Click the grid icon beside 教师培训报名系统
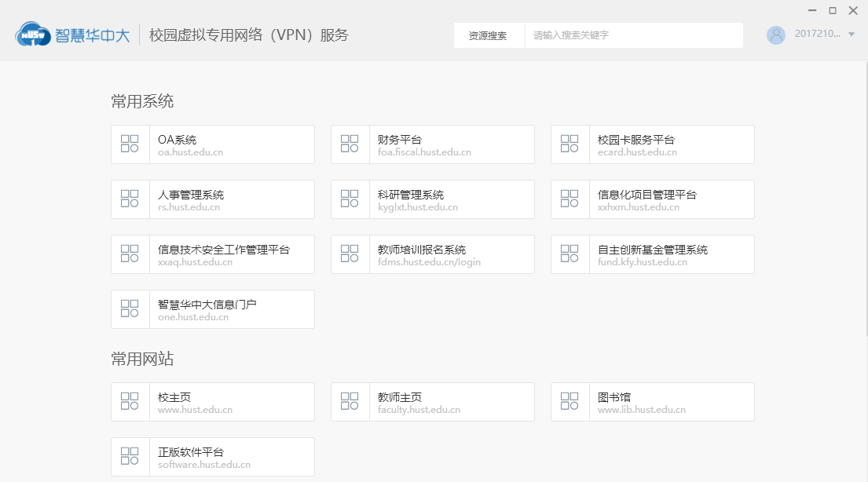 (350, 254)
